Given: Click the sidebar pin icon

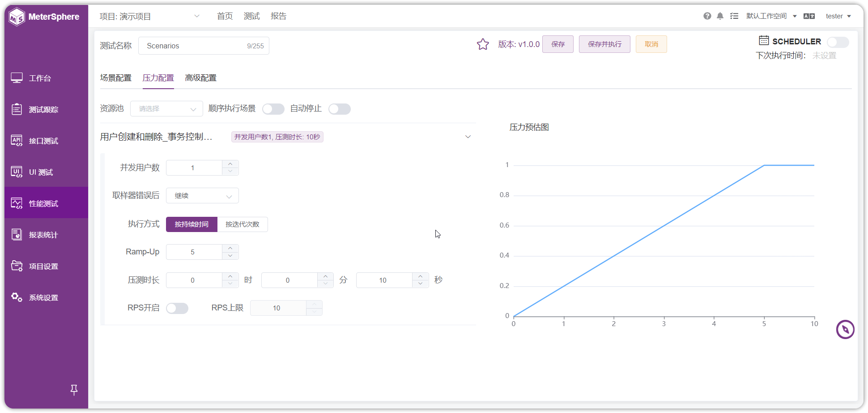Looking at the screenshot, I should (74, 390).
